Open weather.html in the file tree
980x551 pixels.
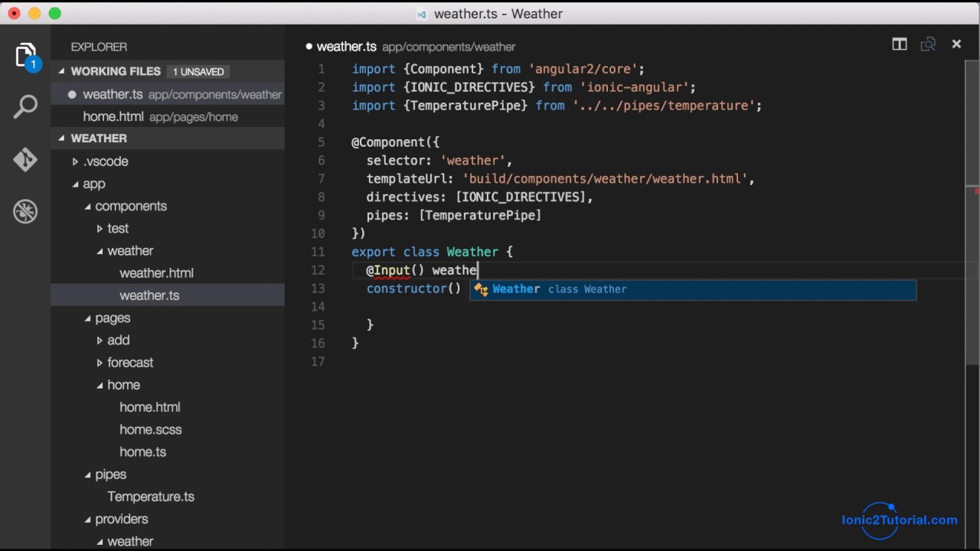[156, 273]
